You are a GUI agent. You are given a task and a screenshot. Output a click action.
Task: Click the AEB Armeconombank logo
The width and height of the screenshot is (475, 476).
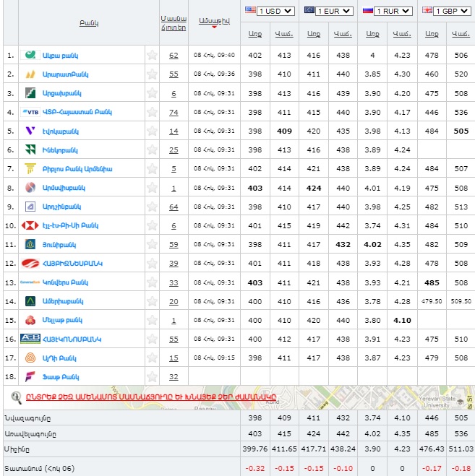click(x=30, y=338)
